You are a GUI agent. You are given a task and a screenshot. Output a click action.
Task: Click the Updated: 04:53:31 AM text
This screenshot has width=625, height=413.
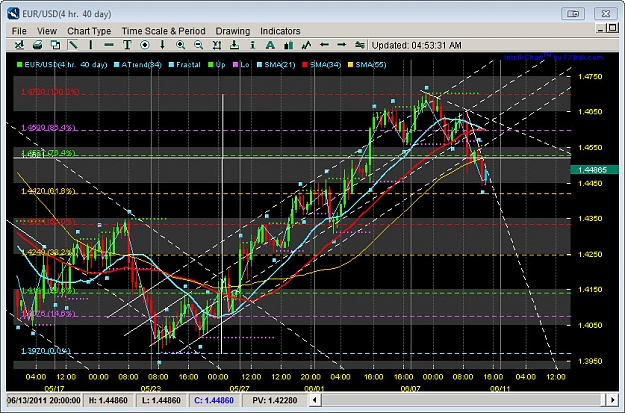[417, 45]
